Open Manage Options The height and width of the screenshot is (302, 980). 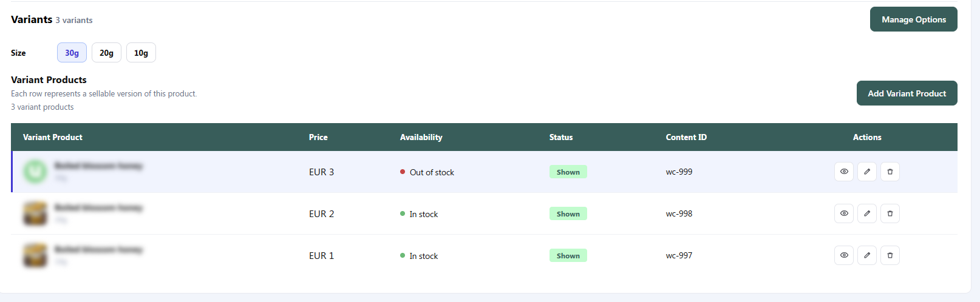(x=914, y=19)
